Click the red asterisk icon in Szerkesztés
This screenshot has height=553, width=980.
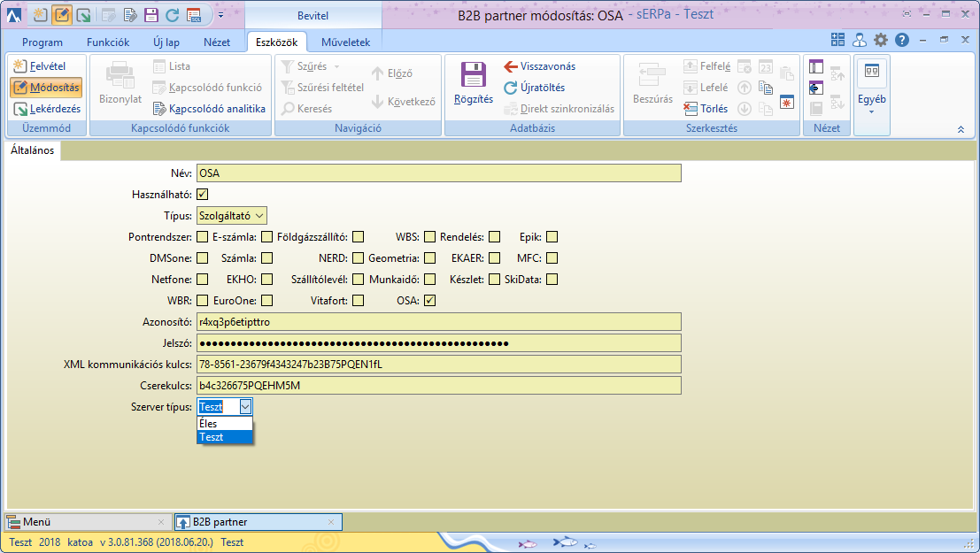[x=787, y=103]
